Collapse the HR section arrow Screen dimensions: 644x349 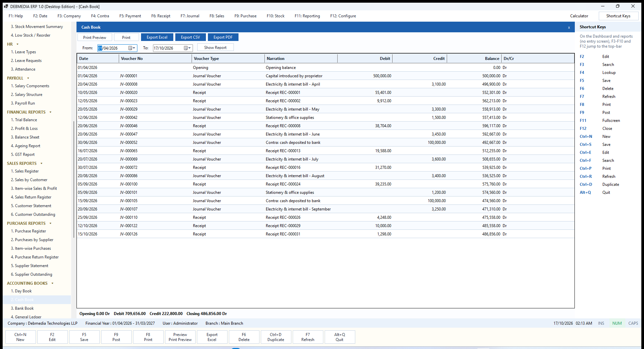(x=18, y=44)
